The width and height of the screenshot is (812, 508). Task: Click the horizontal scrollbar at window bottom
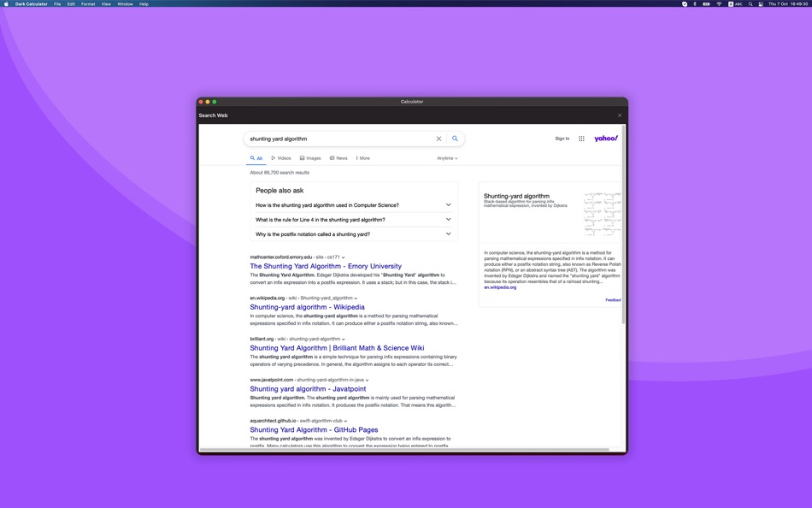click(404, 450)
